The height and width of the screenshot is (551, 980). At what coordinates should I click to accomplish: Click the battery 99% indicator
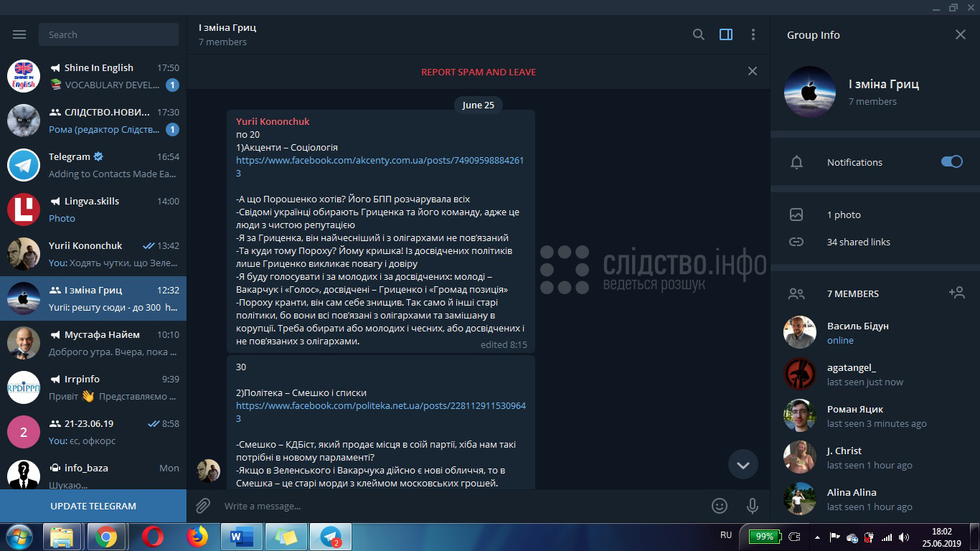[764, 536]
